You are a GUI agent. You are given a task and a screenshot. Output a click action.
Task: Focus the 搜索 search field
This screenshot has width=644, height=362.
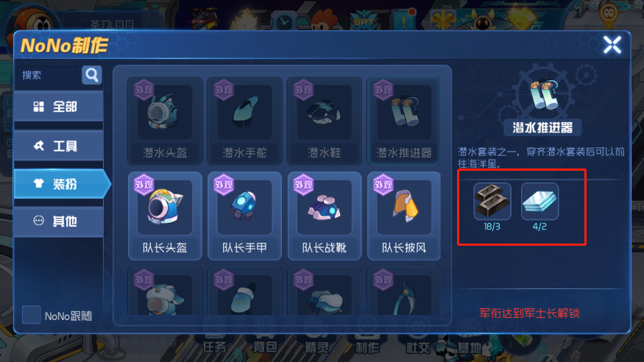pos(49,75)
